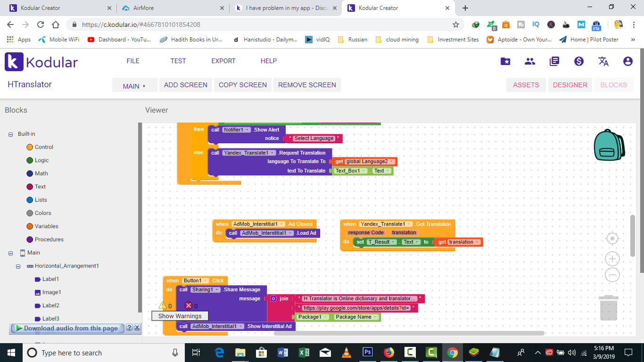Click the dollar donate icon
Viewport: 644px width, 362px height.
[x=579, y=61]
